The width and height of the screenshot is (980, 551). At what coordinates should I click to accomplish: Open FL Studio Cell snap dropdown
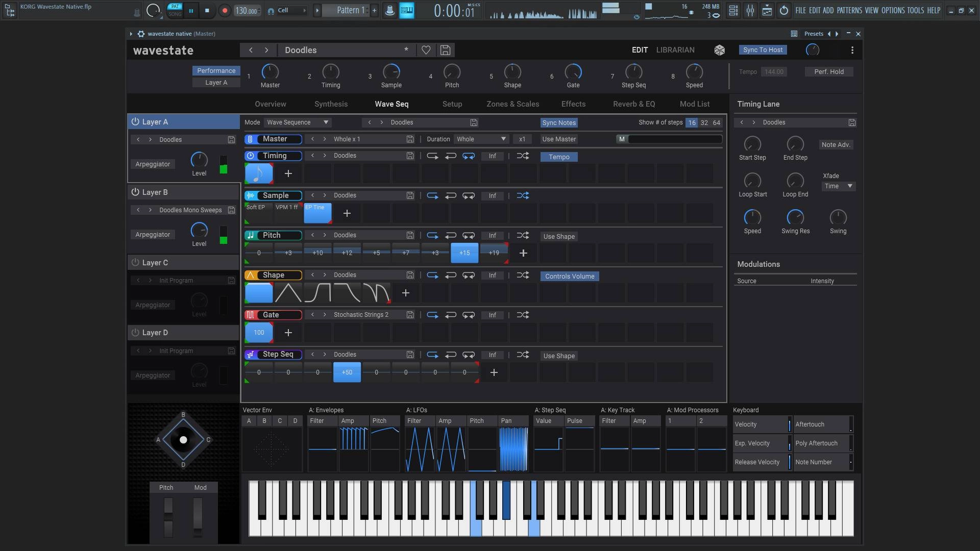coord(292,10)
